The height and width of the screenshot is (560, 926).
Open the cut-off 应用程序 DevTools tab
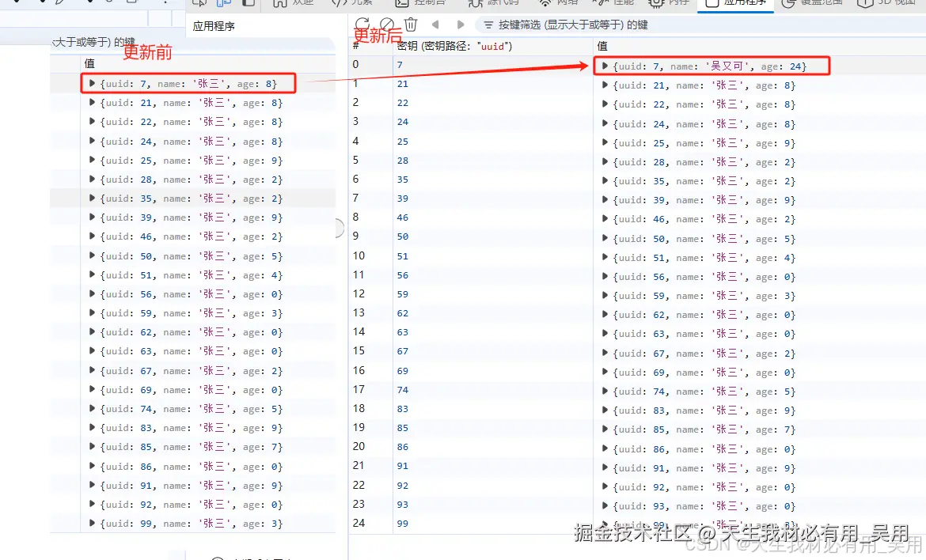click(736, 5)
